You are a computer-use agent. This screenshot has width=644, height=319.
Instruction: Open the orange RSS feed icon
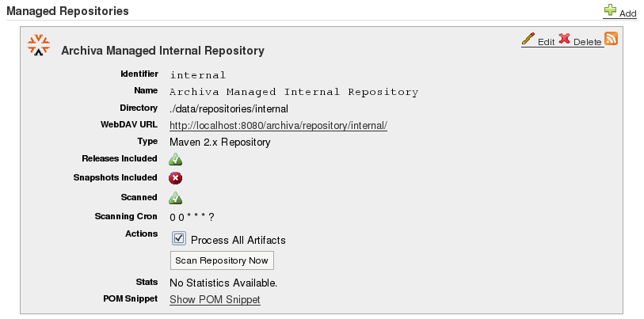pyautogui.click(x=612, y=39)
